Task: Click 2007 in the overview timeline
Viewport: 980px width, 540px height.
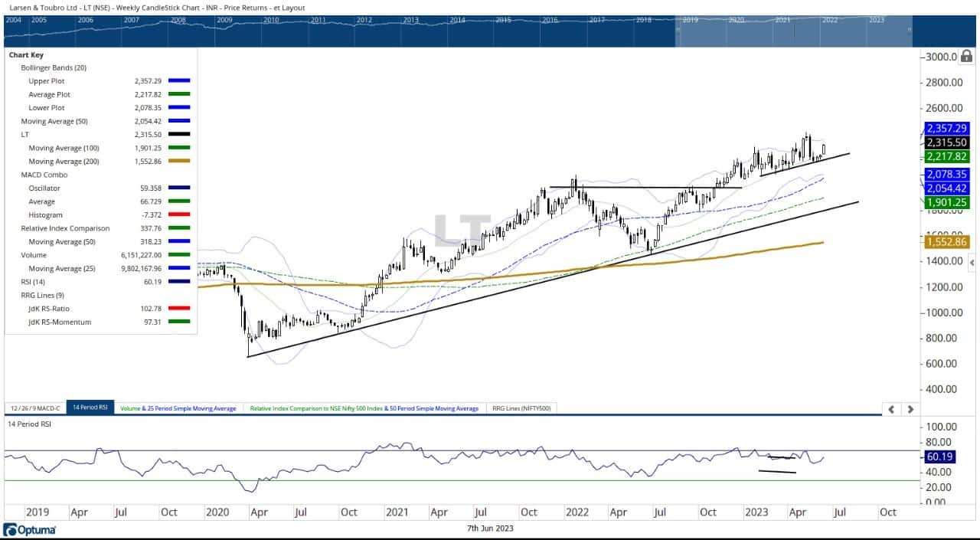Action: 131,20
